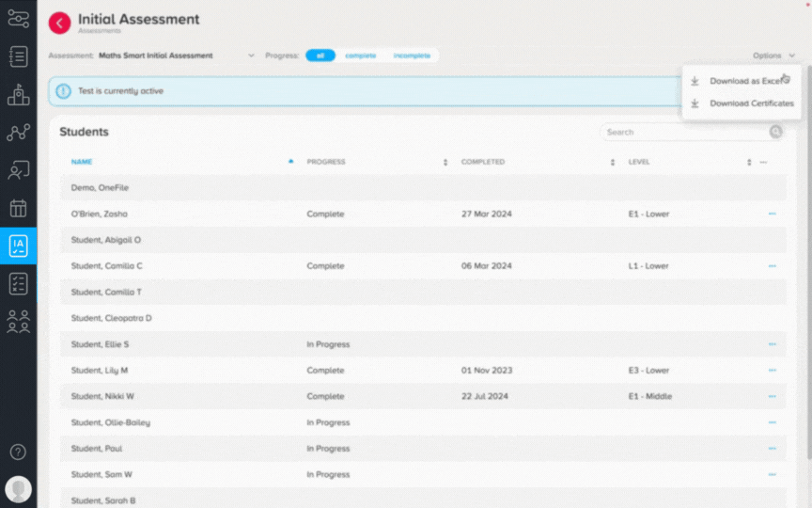Screen dimensions: 812x508
Task: Click the completed date 27 Mar 2024
Action: (486, 214)
